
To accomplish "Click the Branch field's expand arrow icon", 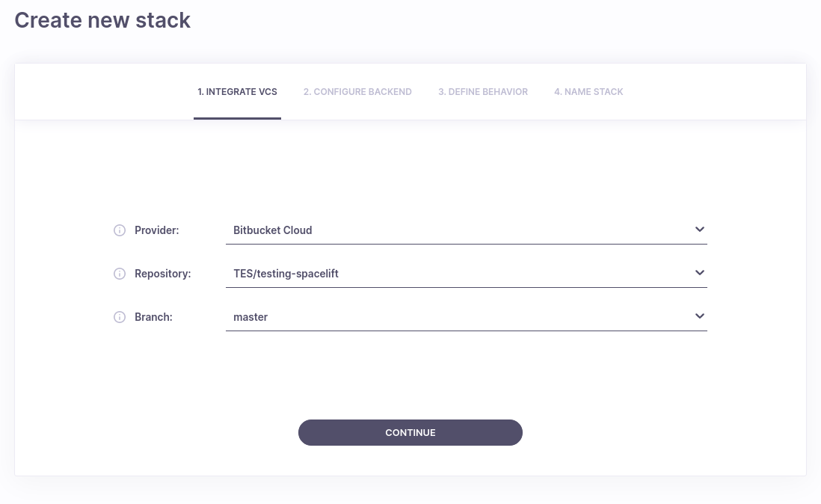I will 700,316.
